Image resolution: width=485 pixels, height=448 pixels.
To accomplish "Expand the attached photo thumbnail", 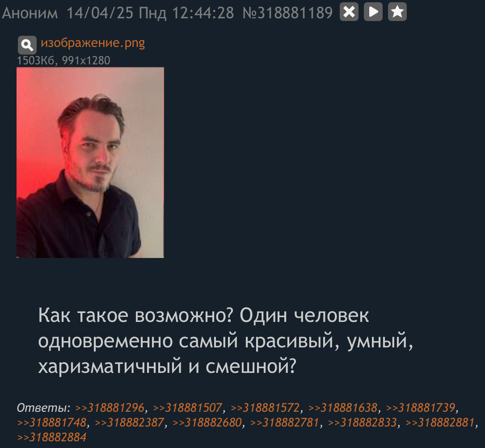I will [90, 162].
